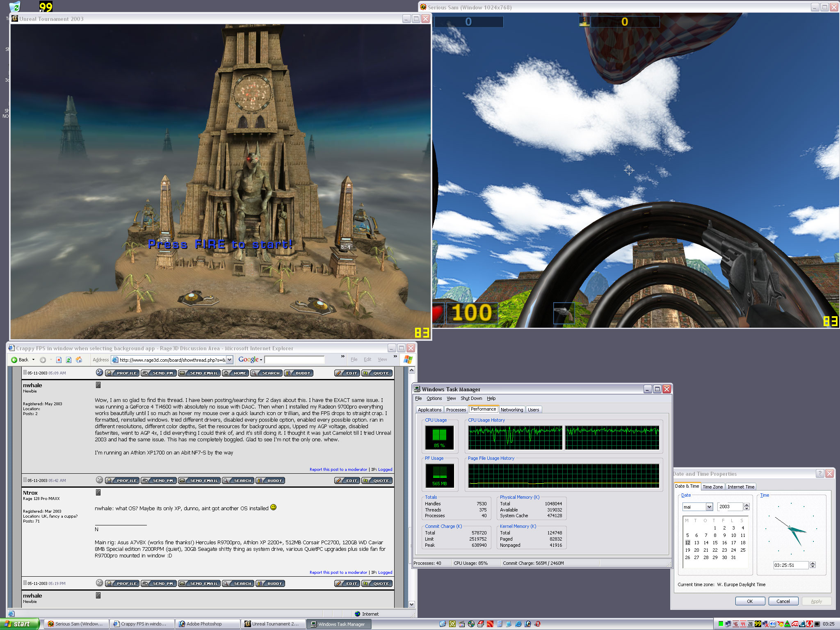Click the disc burner quick launch icon
The image size is (840, 630).
click(471, 624)
